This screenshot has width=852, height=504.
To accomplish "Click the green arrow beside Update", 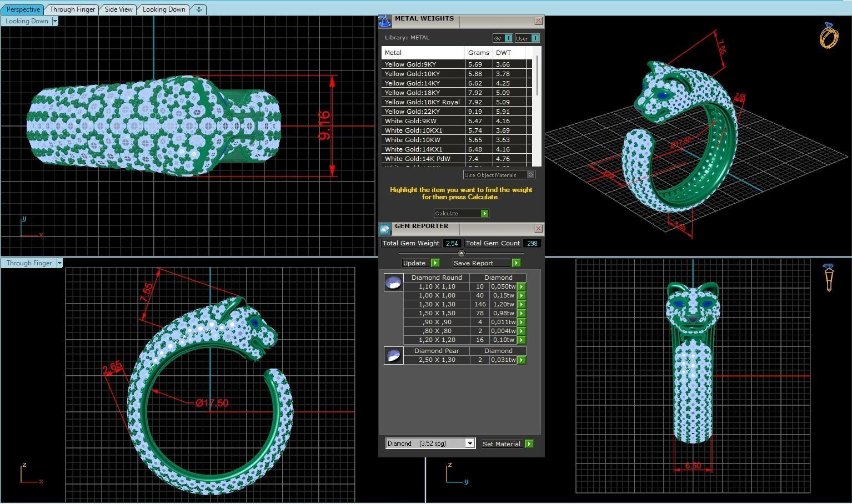I will click(435, 263).
